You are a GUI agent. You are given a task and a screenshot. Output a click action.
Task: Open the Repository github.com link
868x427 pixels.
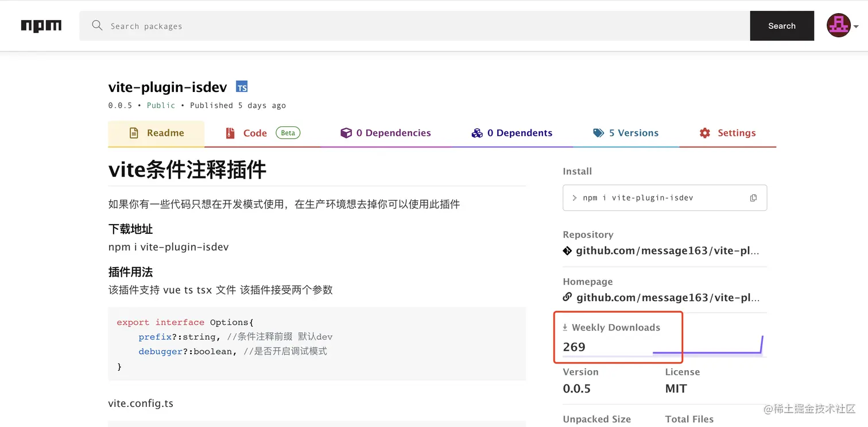click(668, 251)
